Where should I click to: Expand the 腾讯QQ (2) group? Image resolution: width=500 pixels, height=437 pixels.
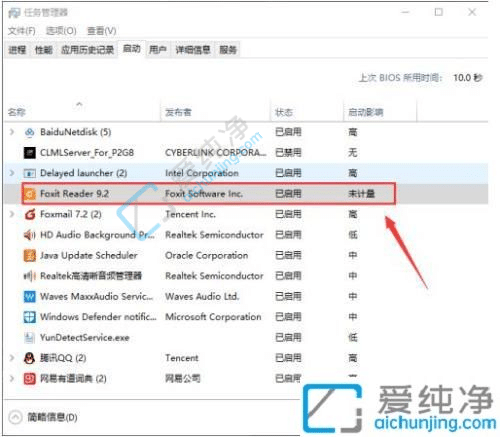(x=12, y=358)
